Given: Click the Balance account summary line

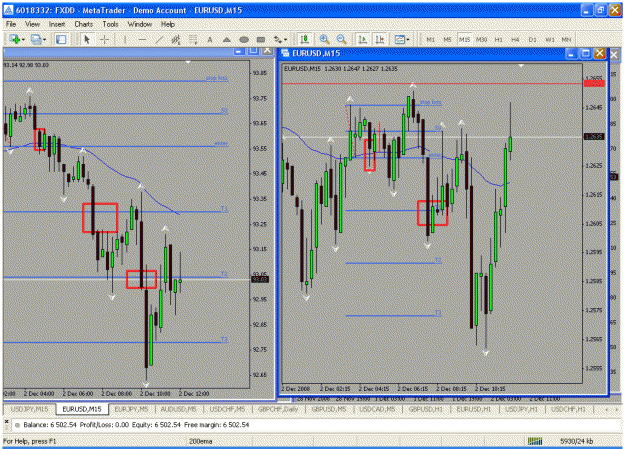Looking at the screenshot, I should pos(136,425).
